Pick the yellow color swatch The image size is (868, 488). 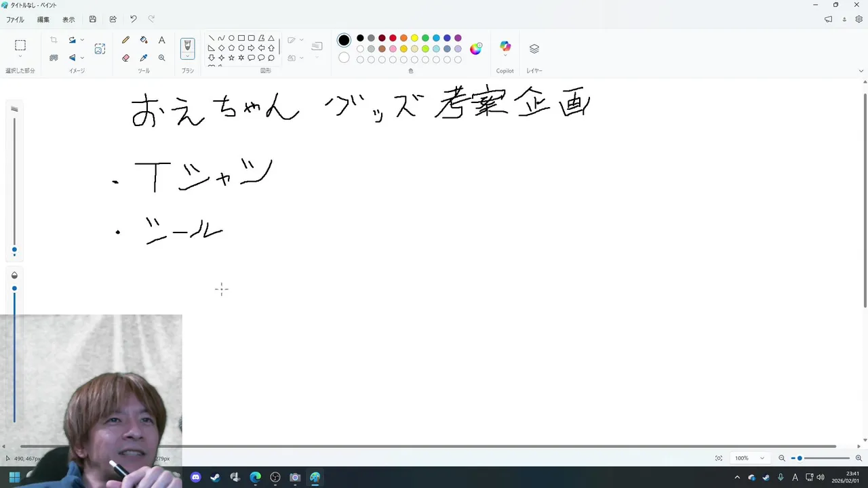414,38
